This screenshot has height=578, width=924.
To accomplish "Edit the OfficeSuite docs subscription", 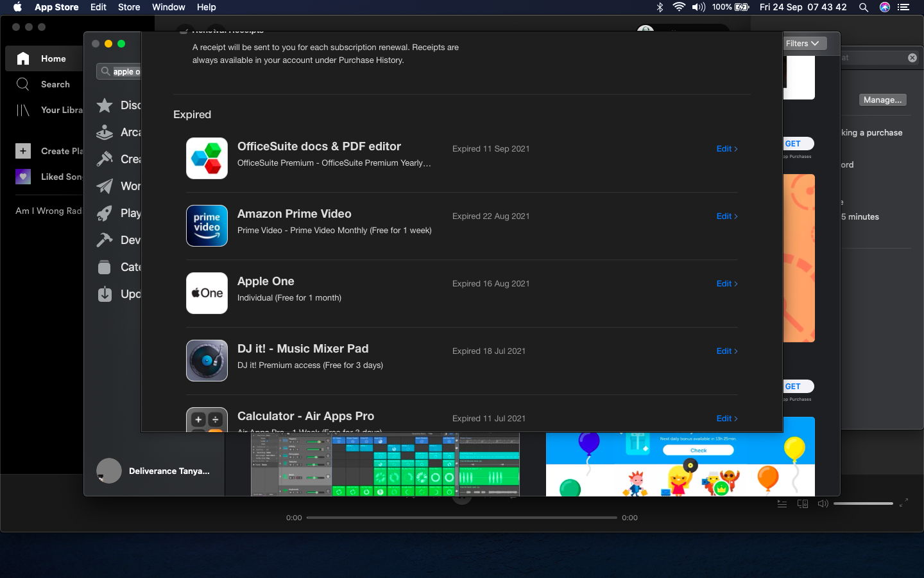I will coord(727,149).
